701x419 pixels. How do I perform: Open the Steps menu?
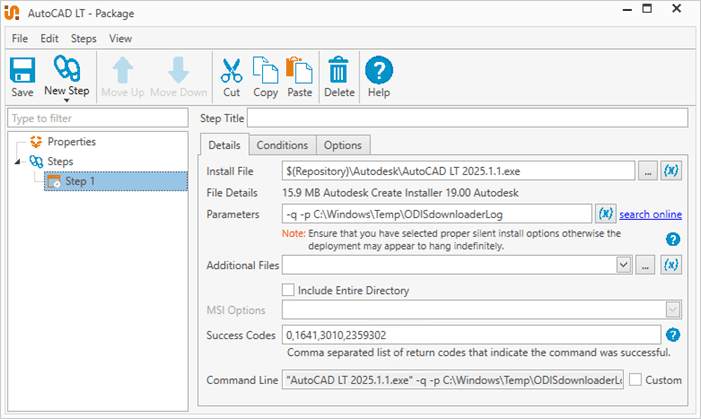84,38
